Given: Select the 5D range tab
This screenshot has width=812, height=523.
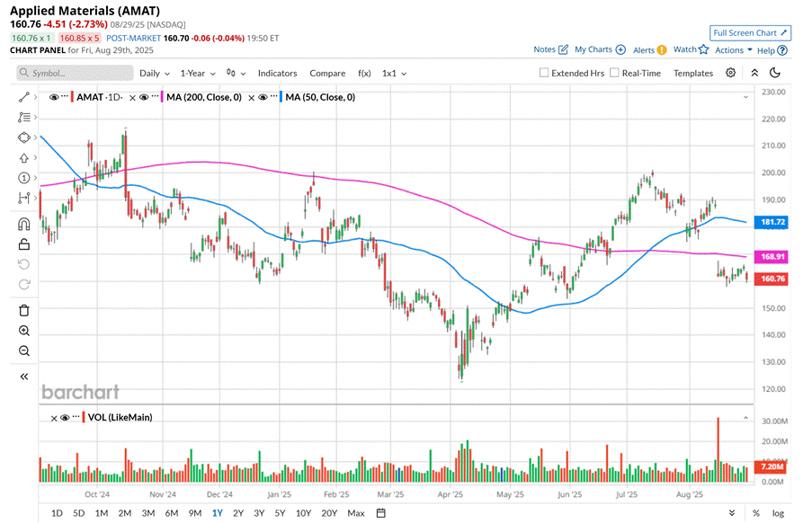Looking at the screenshot, I should (x=79, y=513).
